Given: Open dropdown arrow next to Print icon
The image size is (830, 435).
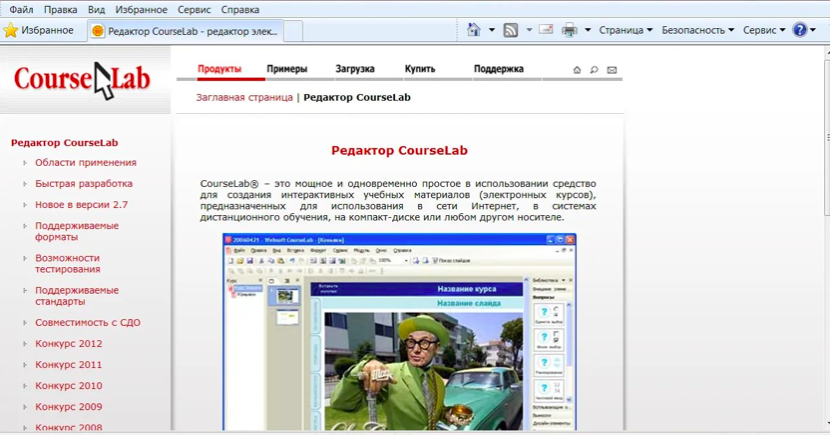Looking at the screenshot, I should [588, 30].
